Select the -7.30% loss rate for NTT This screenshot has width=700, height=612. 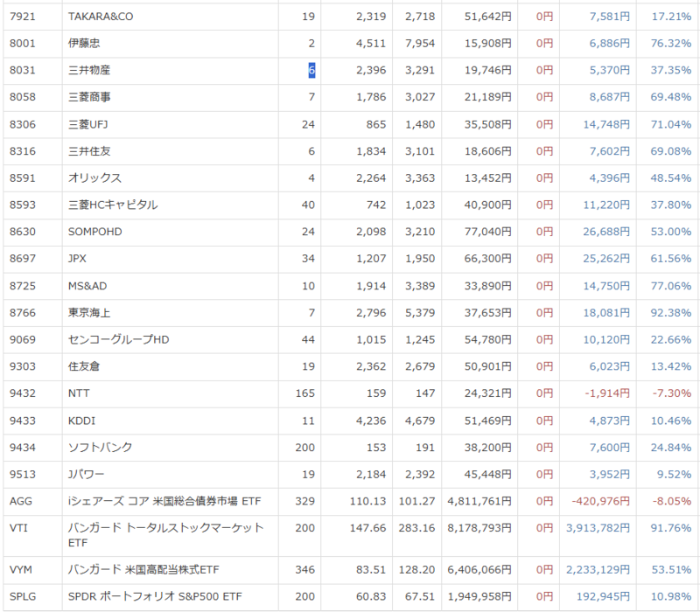coord(672,393)
